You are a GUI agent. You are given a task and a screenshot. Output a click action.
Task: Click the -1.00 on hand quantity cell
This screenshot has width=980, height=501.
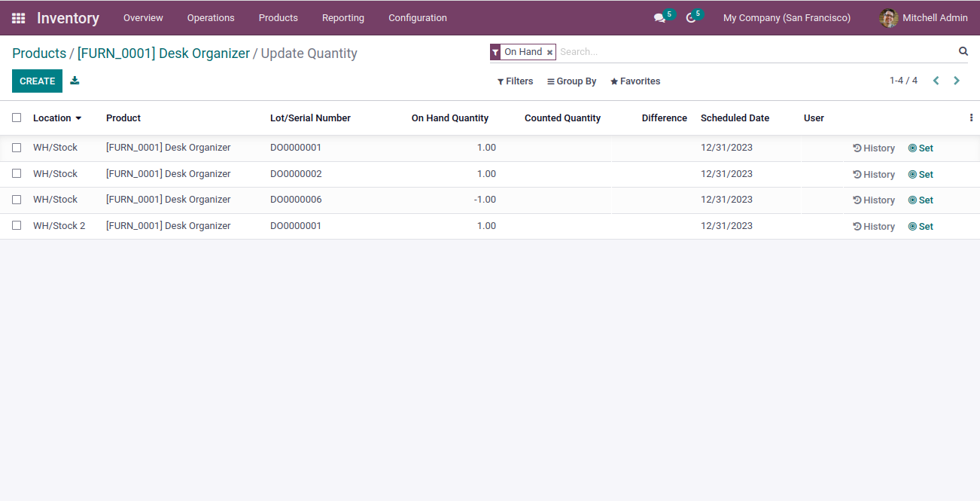pyautogui.click(x=485, y=200)
